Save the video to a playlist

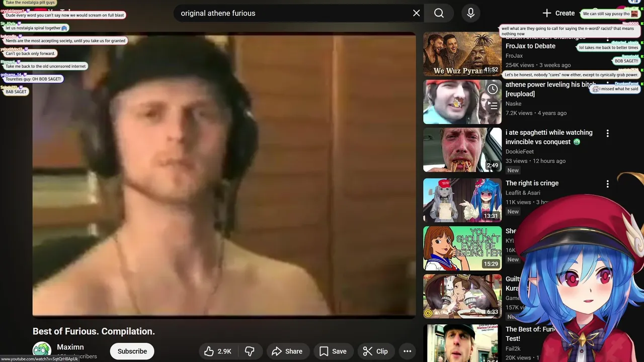[333, 351]
